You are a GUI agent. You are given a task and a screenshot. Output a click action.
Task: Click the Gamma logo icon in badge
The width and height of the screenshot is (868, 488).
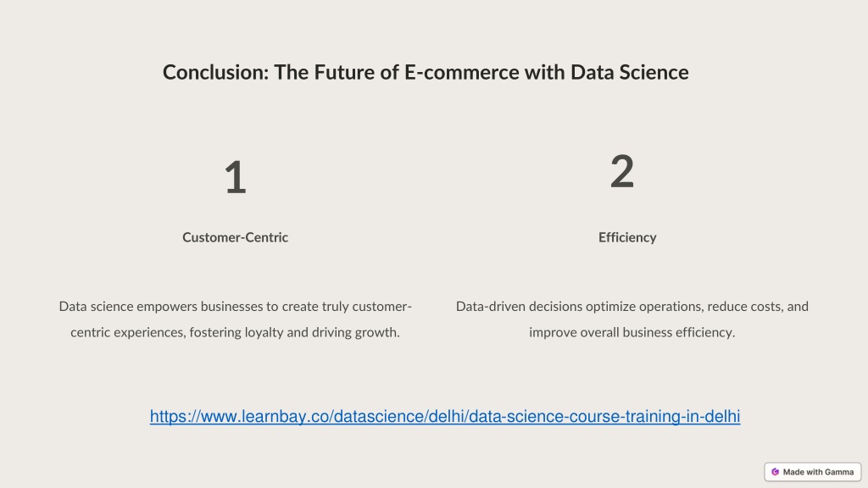[775, 472]
